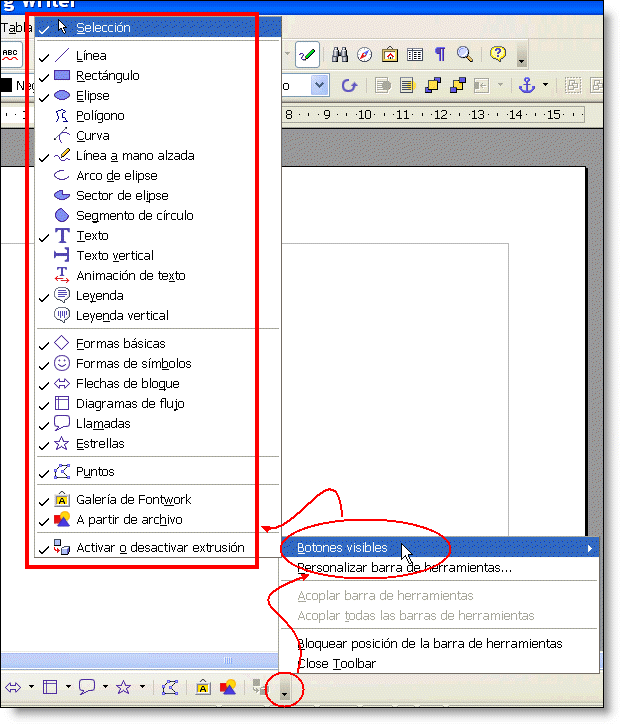Click the Fontwork Gallery icon in bottom toolbar

(202, 687)
